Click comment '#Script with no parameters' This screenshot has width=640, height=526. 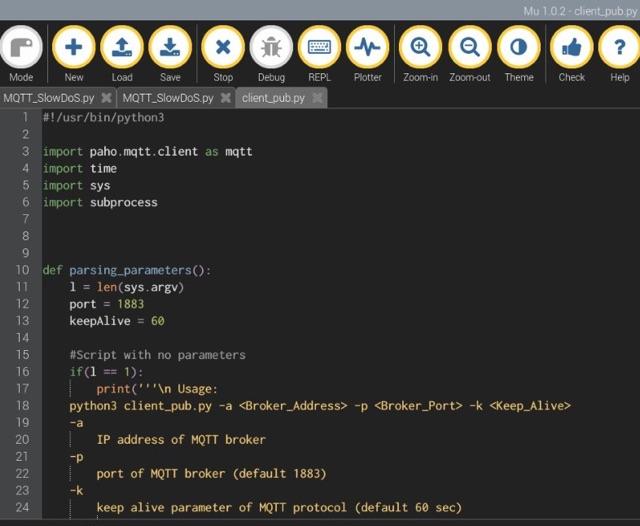pos(158,355)
